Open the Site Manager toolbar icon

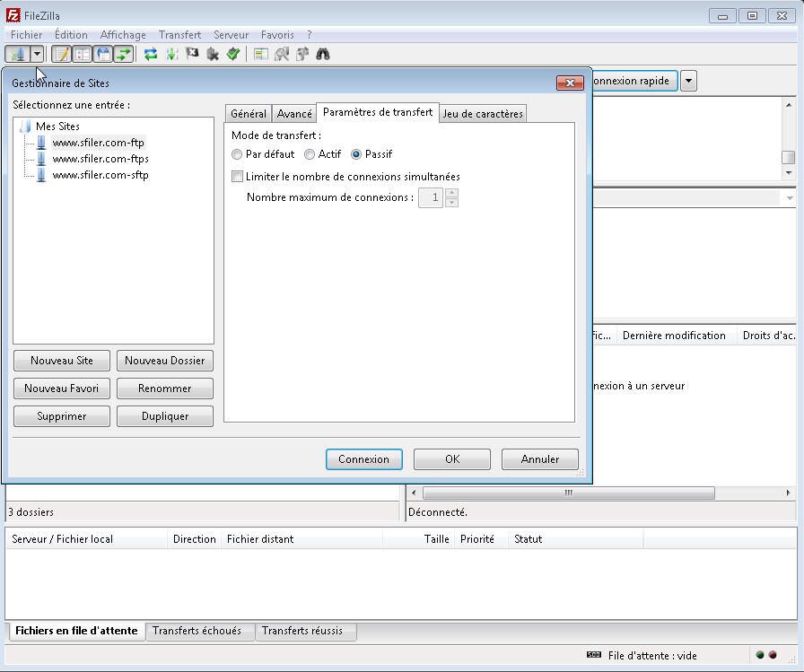tap(17, 54)
